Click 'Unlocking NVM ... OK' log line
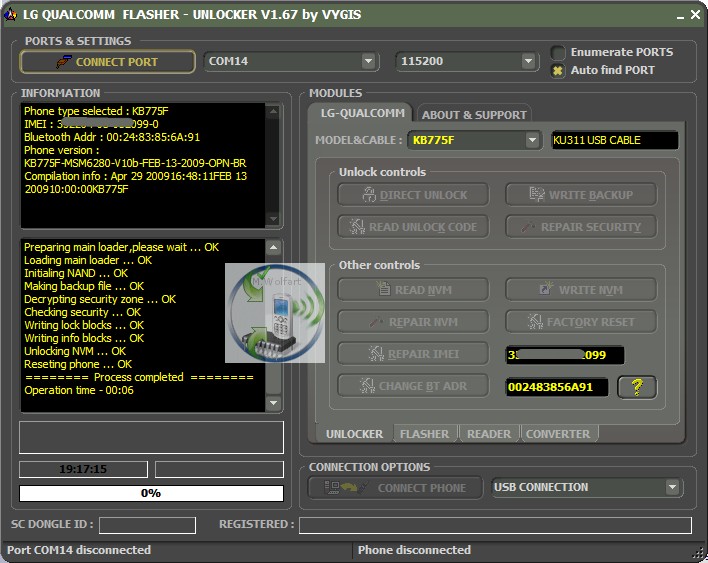Image resolution: width=708 pixels, height=563 pixels. 75,351
